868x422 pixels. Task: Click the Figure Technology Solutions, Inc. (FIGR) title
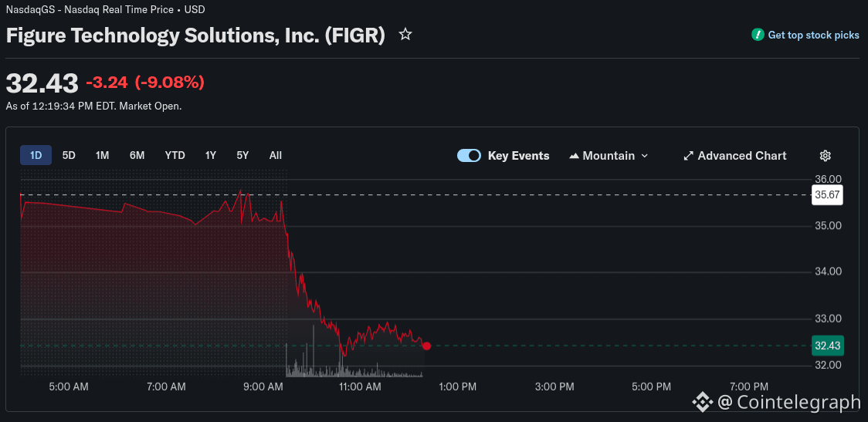tap(195, 35)
